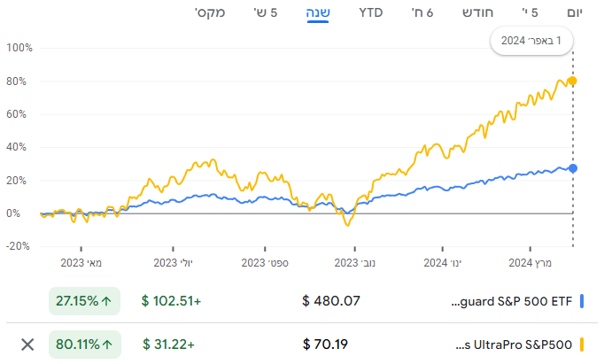Click the yellow endpoint dot on chart

[573, 81]
